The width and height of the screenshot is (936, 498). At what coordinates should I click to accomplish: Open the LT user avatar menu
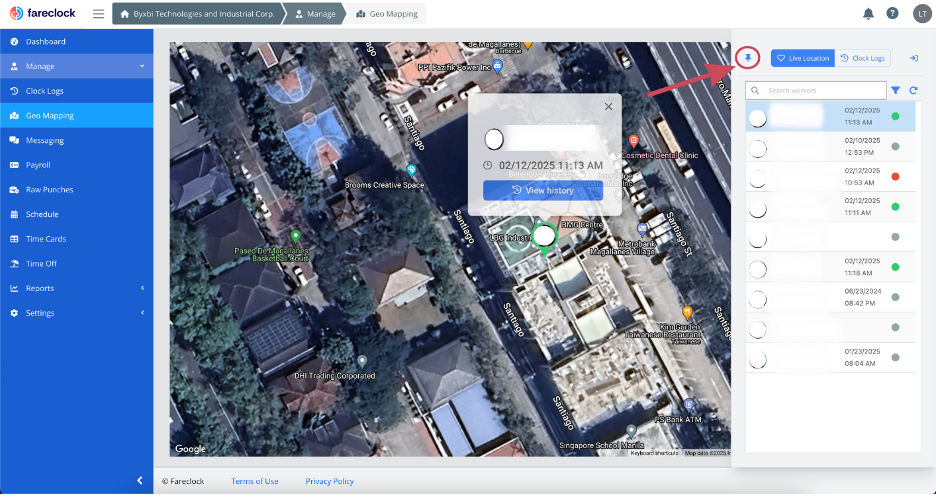[922, 13]
